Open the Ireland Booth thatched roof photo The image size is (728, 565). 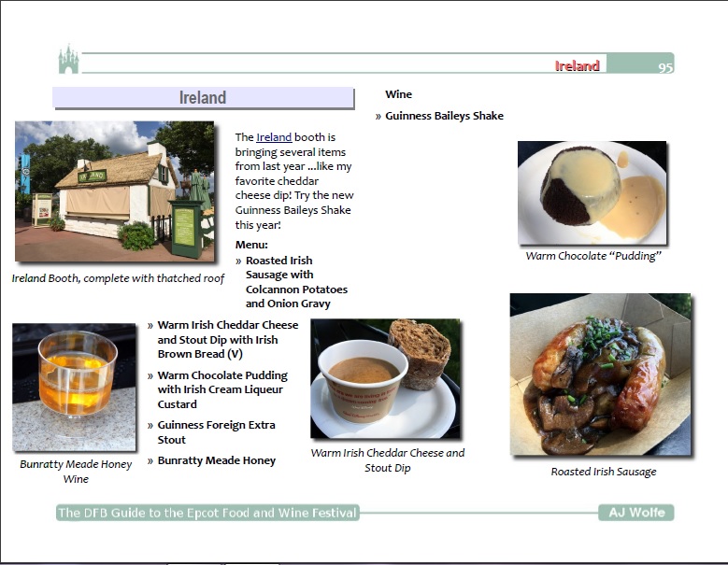[x=115, y=191]
